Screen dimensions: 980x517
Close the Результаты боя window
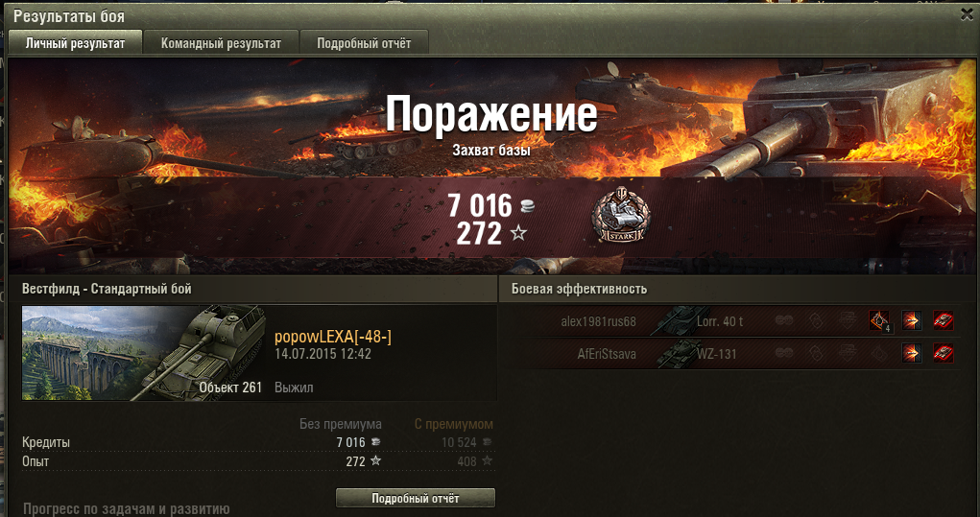pyautogui.click(x=967, y=15)
